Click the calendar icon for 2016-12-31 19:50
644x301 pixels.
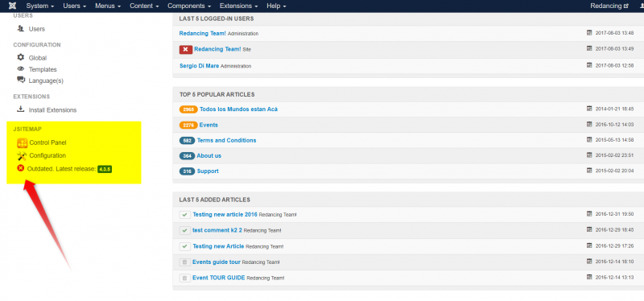pos(589,213)
